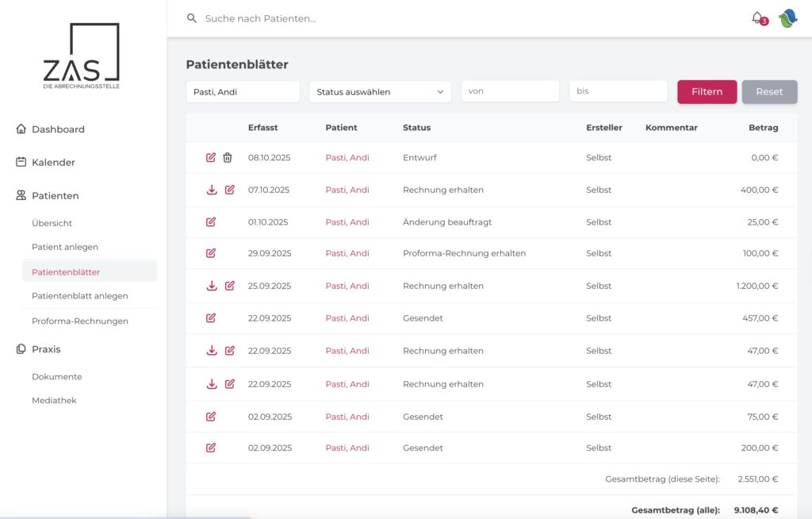Expand the Status auswählen dropdown
The image size is (812, 519).
tap(380, 92)
